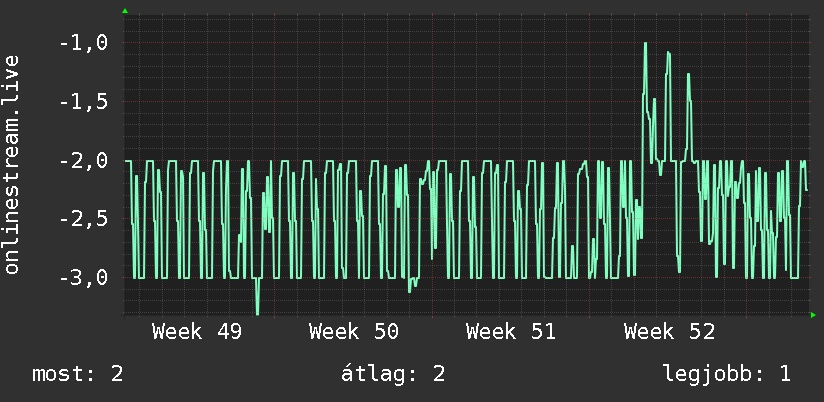Click the -2,0 y-axis value

click(x=83, y=161)
